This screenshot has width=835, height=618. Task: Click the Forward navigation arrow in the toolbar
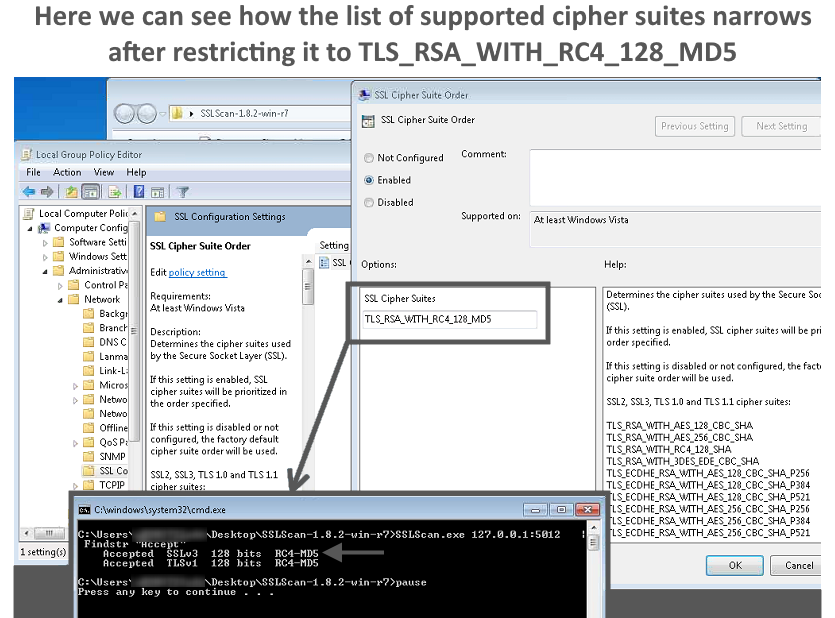[x=48, y=192]
